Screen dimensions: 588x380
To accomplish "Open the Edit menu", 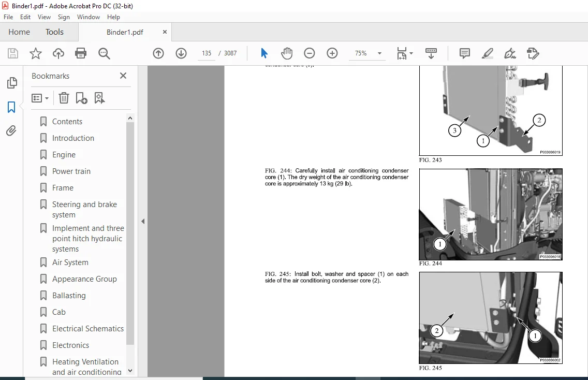I will click(25, 17).
